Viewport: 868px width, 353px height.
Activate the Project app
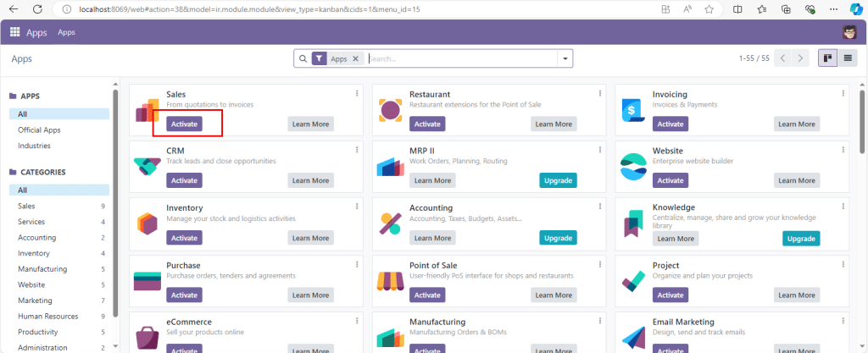pos(670,295)
